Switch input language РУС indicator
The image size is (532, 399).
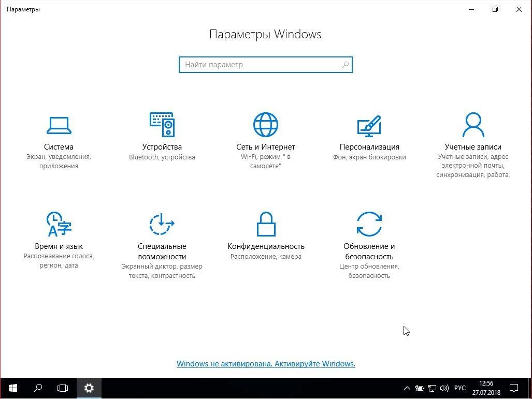[459, 388]
